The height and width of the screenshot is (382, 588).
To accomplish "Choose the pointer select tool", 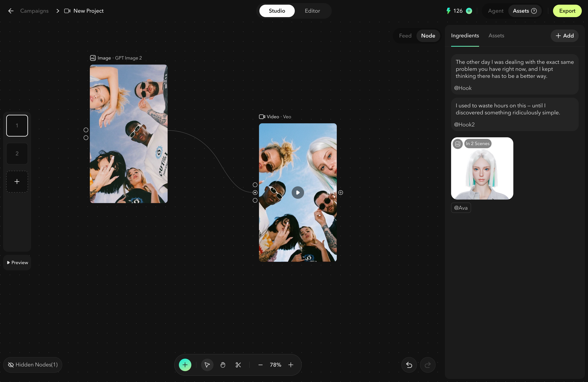I will click(x=207, y=365).
